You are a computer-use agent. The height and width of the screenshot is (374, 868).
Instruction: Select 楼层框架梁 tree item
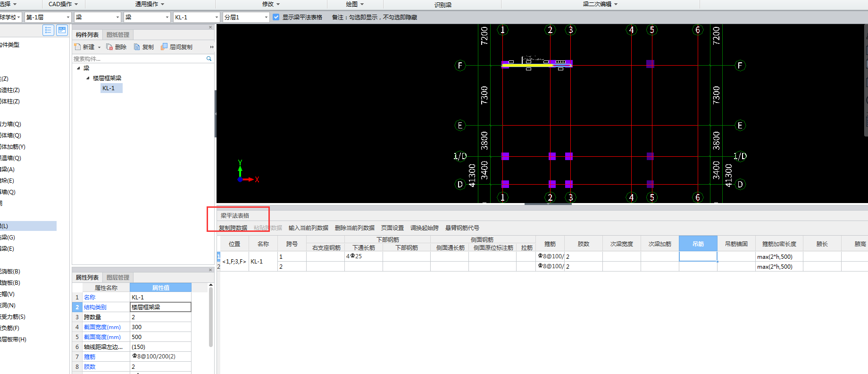click(107, 78)
